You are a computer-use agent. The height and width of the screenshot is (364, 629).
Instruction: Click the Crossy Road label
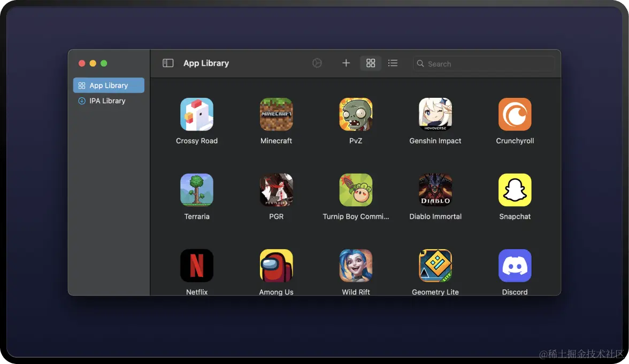[197, 141]
